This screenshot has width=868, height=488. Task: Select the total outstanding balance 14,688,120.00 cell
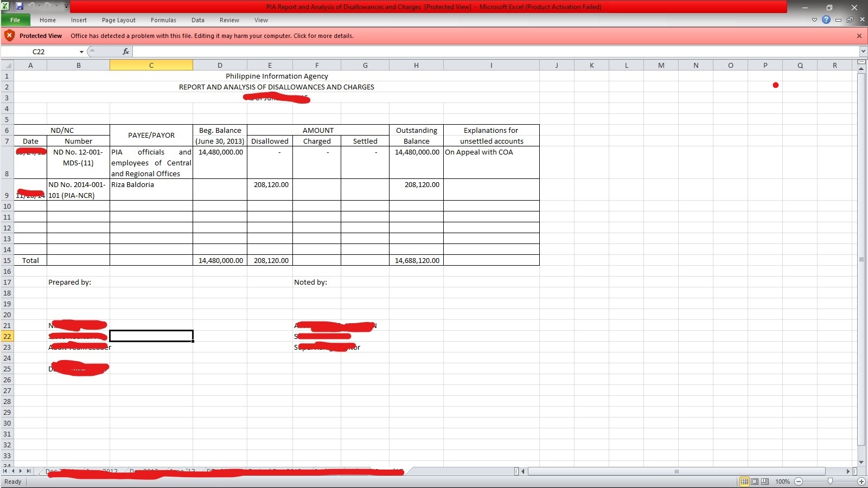417,260
